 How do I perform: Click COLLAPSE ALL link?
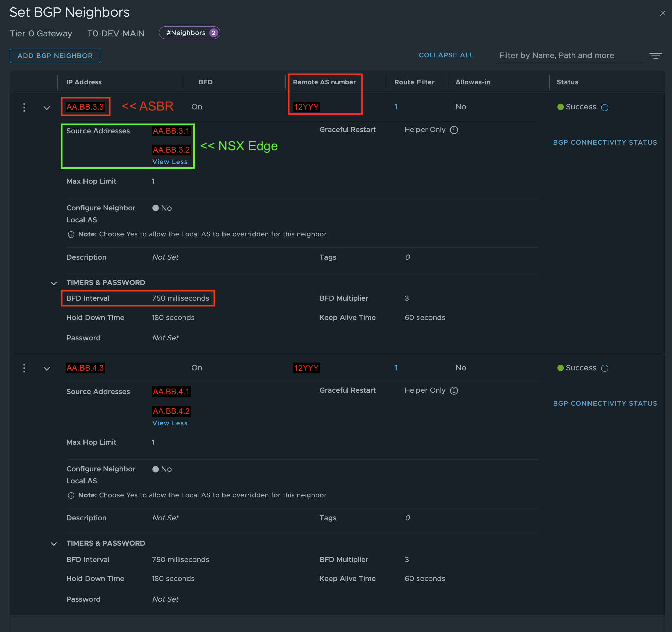(x=446, y=55)
